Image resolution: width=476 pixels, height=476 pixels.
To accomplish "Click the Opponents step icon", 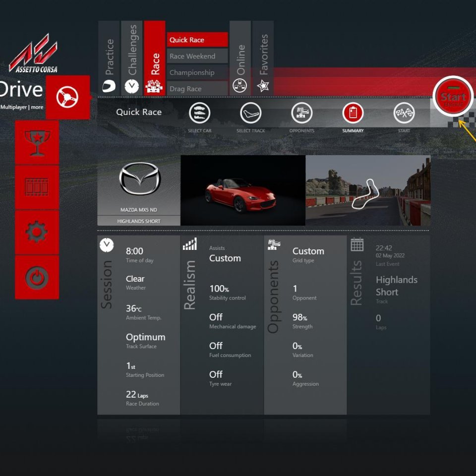I will coord(302,113).
